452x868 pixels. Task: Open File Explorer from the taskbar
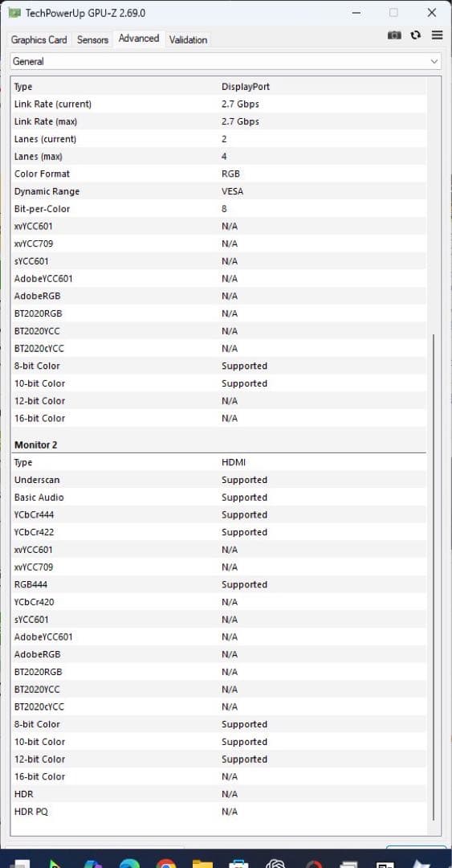click(202, 862)
